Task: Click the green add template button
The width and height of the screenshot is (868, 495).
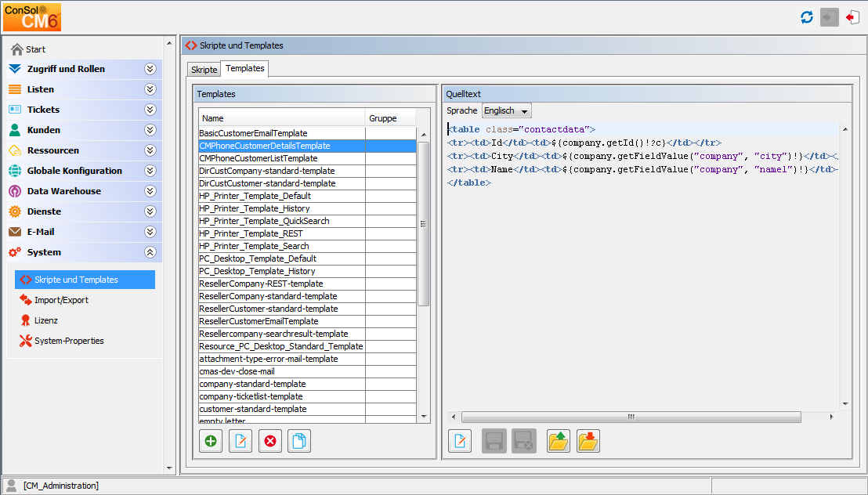Action: pyautogui.click(x=211, y=441)
